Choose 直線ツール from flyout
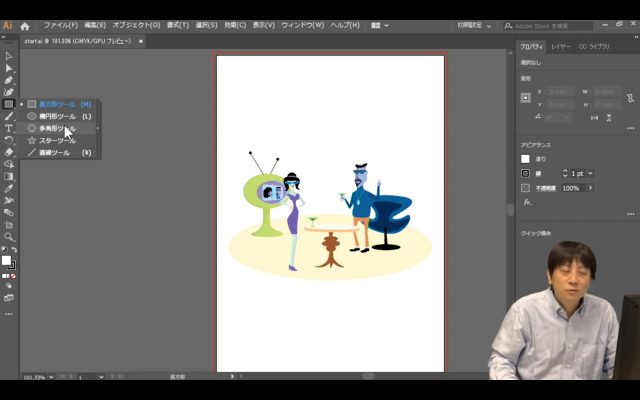The height and width of the screenshot is (400, 640). (x=60, y=153)
